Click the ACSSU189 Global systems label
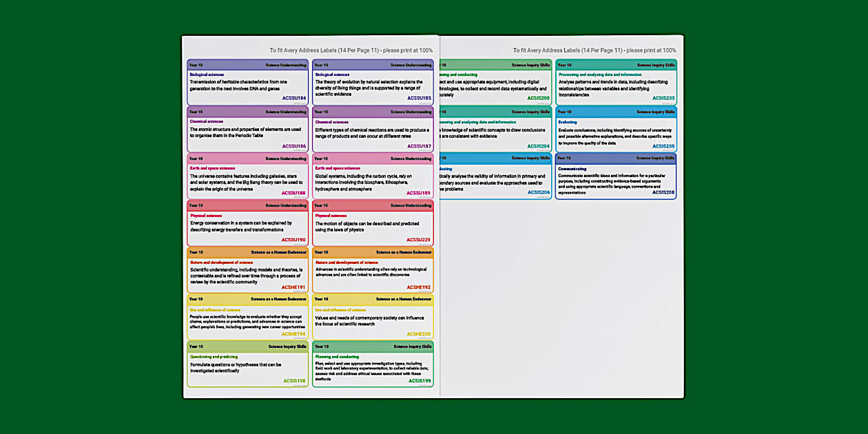 tap(373, 178)
